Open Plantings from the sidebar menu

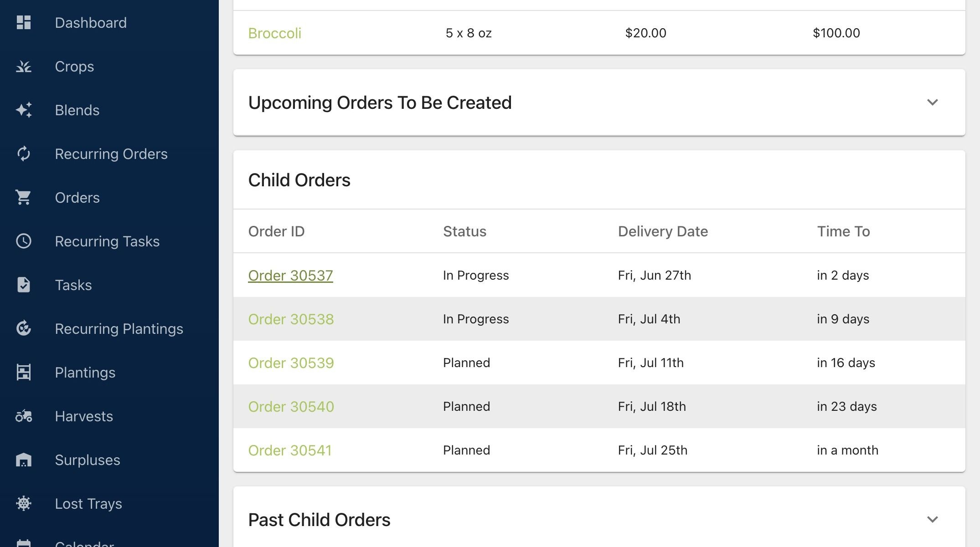pos(85,372)
